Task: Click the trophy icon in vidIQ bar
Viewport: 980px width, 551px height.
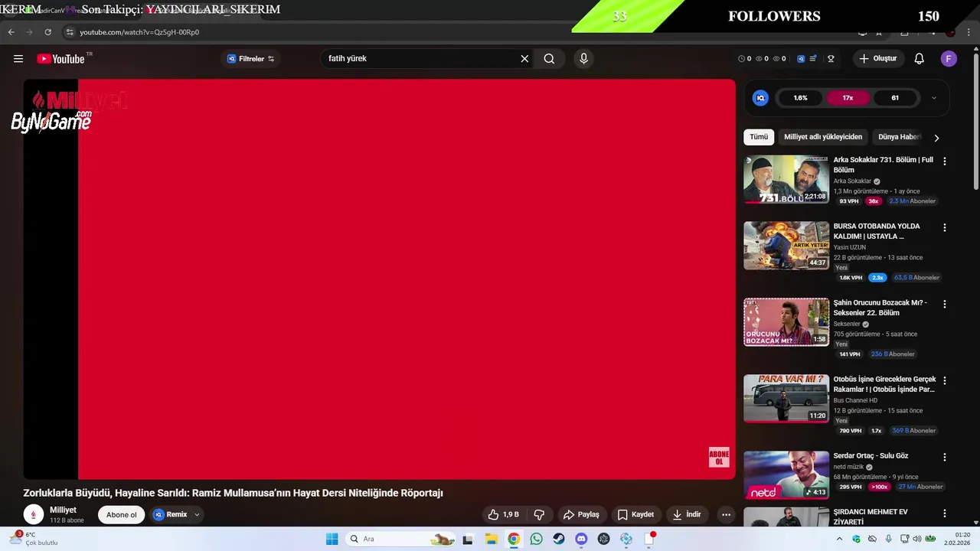Action: pos(831,59)
